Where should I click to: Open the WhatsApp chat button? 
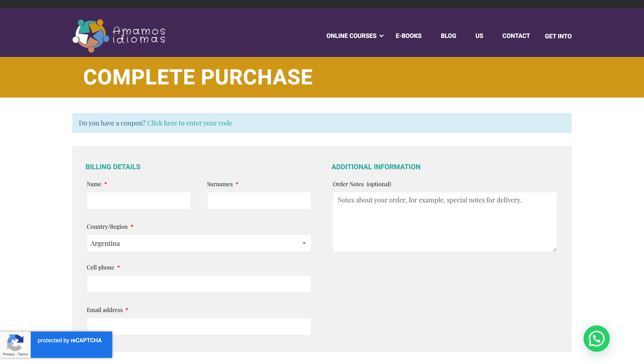click(596, 339)
